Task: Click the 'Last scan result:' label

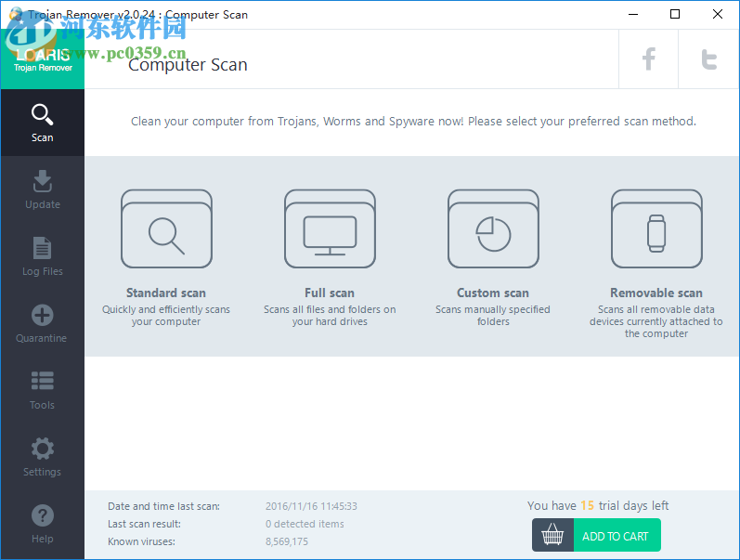Action: pos(144,524)
